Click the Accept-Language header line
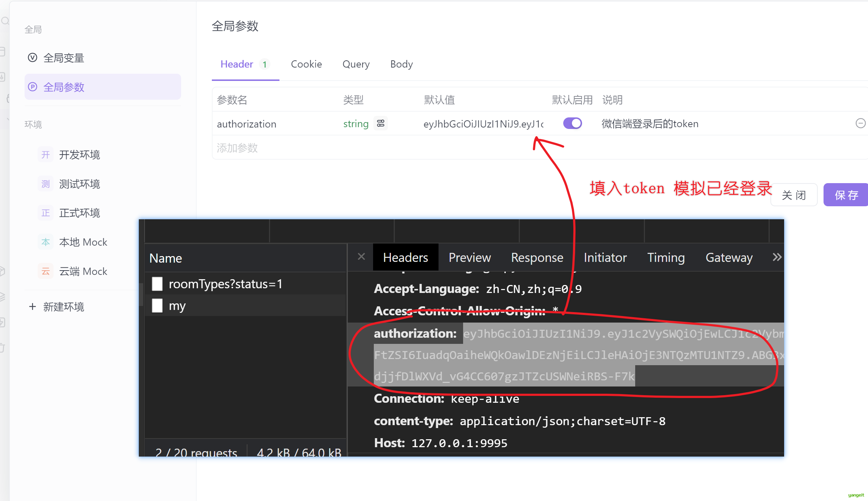This screenshot has height=501, width=868. [x=478, y=289]
